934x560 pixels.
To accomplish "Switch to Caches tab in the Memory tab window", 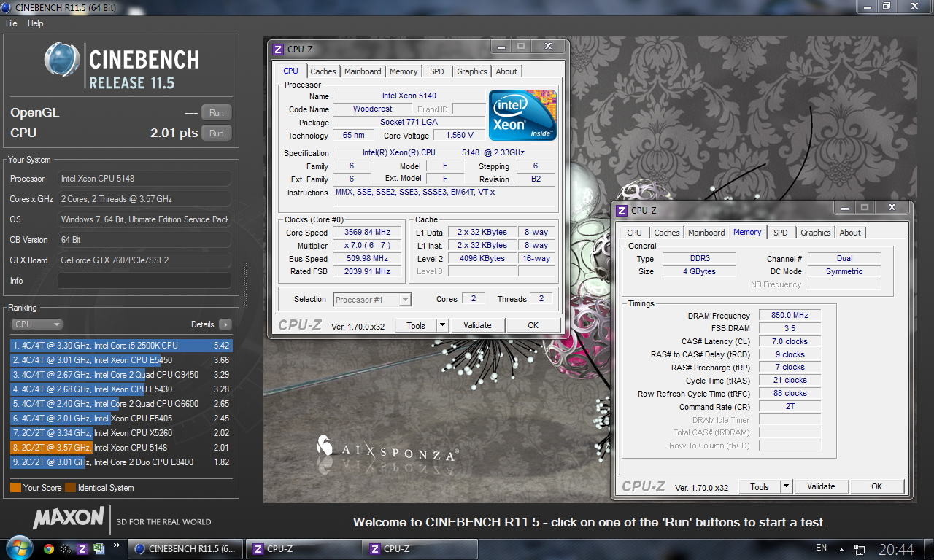I will tap(667, 233).
